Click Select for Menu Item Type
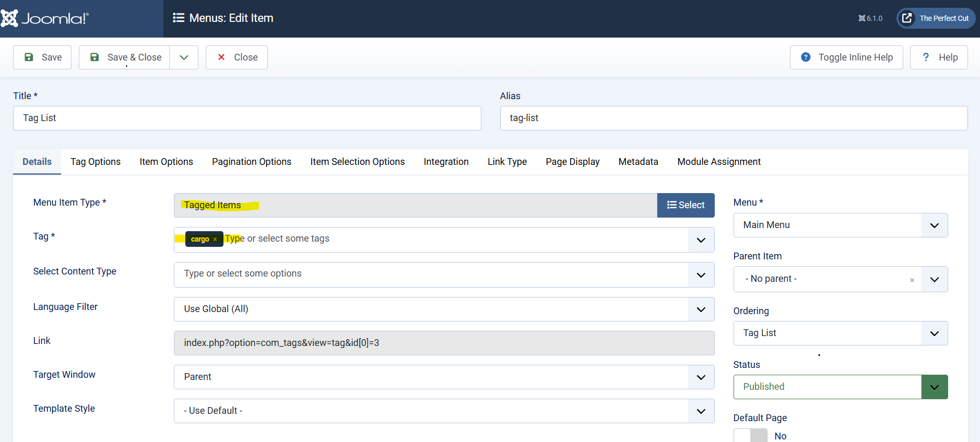This screenshot has width=980, height=442. click(686, 205)
